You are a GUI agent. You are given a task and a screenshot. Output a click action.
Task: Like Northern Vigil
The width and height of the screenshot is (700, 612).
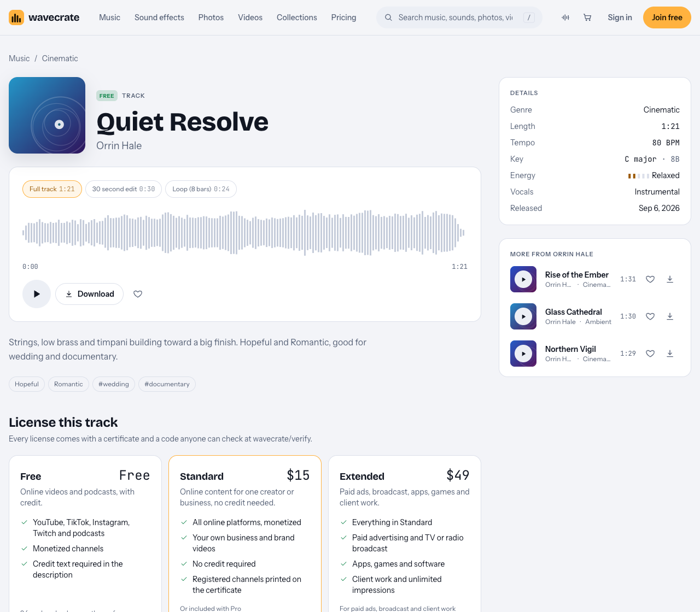coord(650,354)
